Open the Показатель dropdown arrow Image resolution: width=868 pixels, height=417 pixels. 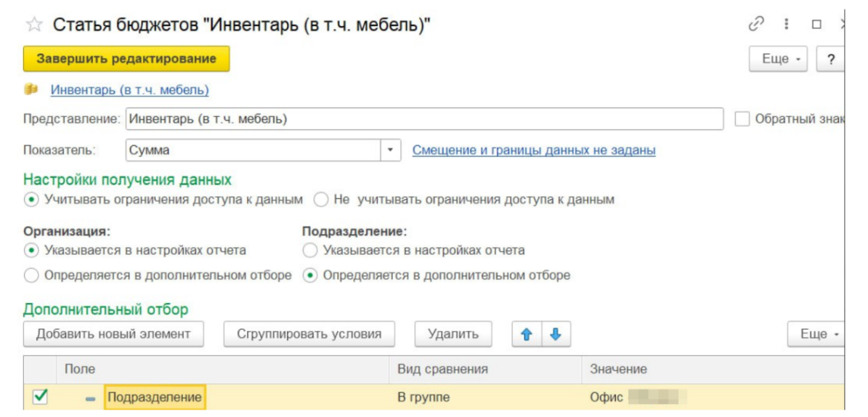pos(391,150)
